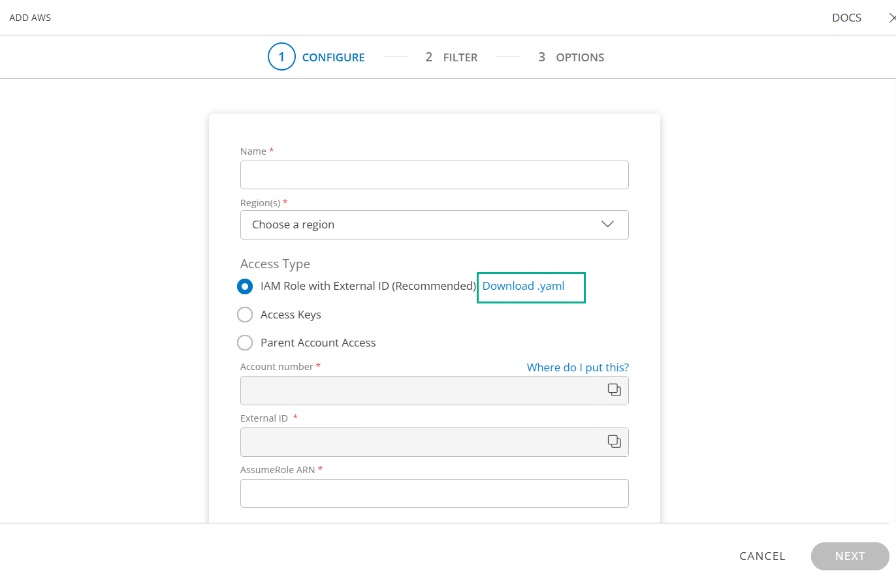Viewport: 896px width, 588px height.
Task: Click the Download .yaml link
Action: [523, 286]
